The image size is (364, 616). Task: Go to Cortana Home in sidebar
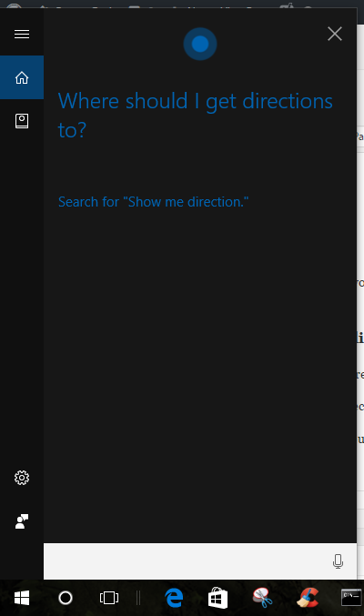(22, 77)
